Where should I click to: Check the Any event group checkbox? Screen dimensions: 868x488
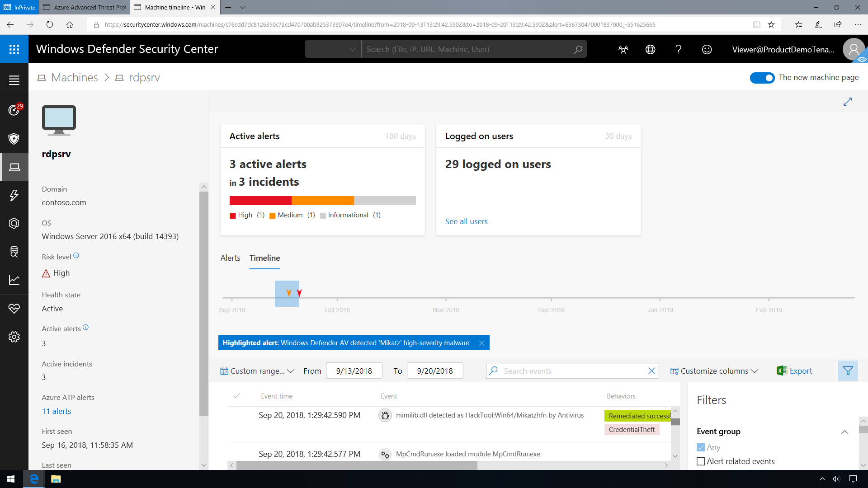tap(700, 447)
